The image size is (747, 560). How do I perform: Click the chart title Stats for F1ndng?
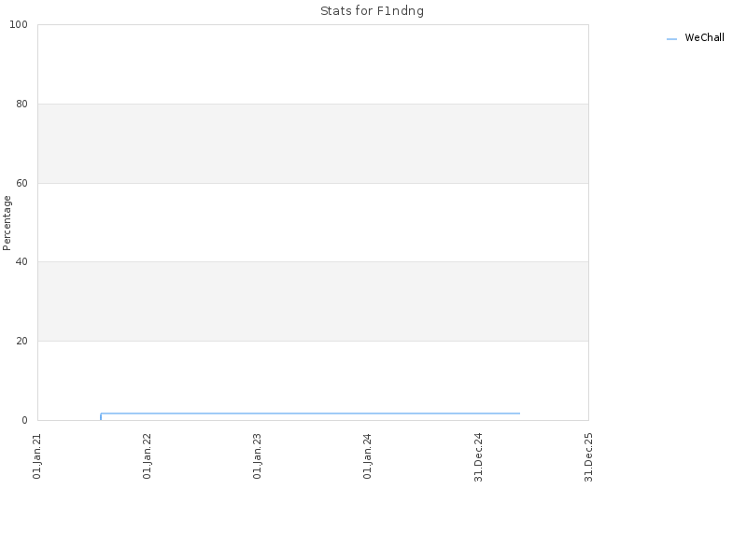(372, 11)
